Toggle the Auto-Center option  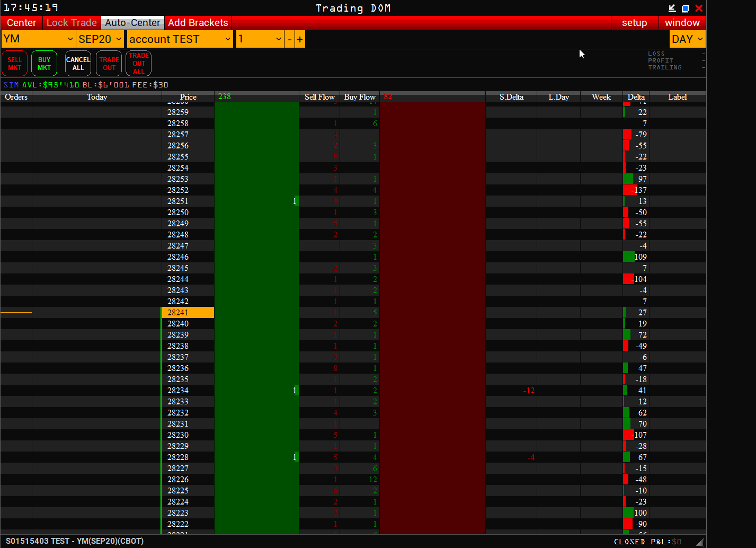coord(132,23)
